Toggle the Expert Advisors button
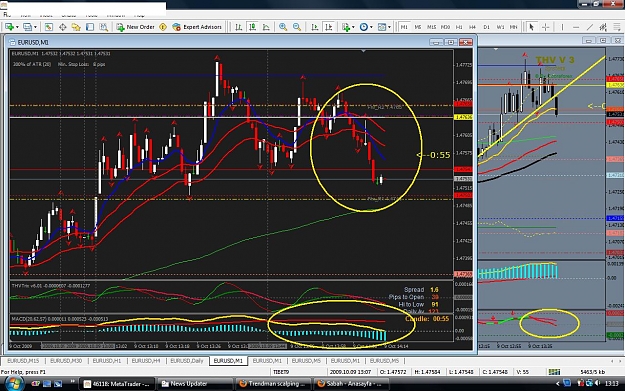The width and height of the screenshot is (625, 391). [197, 27]
